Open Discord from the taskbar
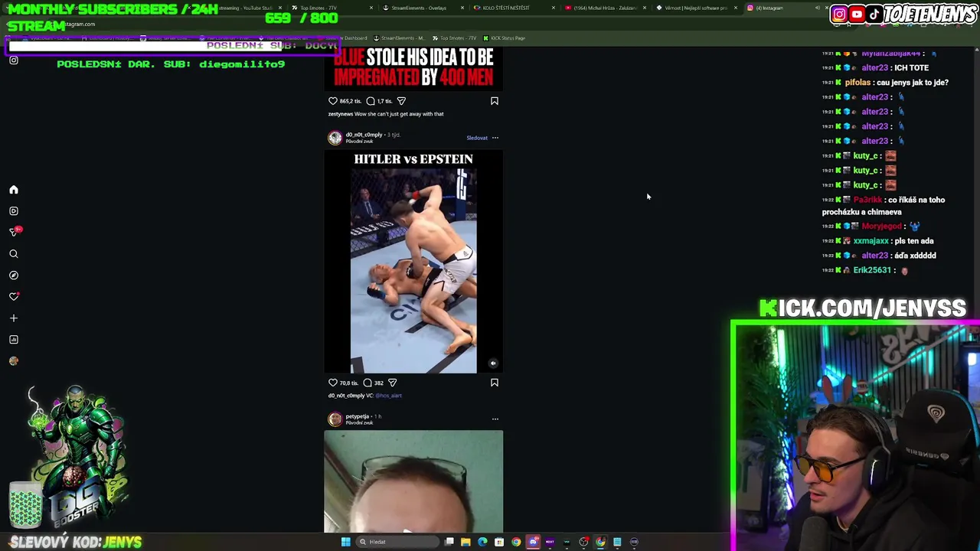The image size is (980, 551). pos(533,542)
